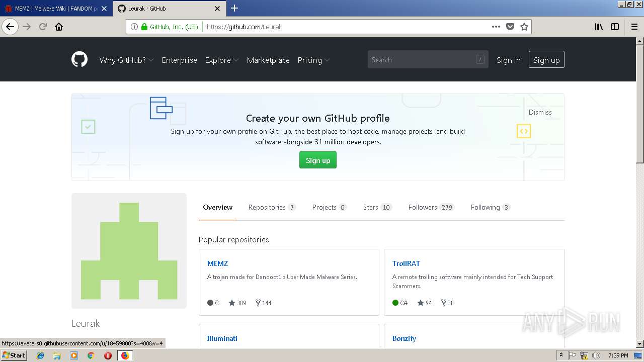The image size is (644, 362).
Task: Launch Opera browser from the taskbar
Action: point(108,355)
